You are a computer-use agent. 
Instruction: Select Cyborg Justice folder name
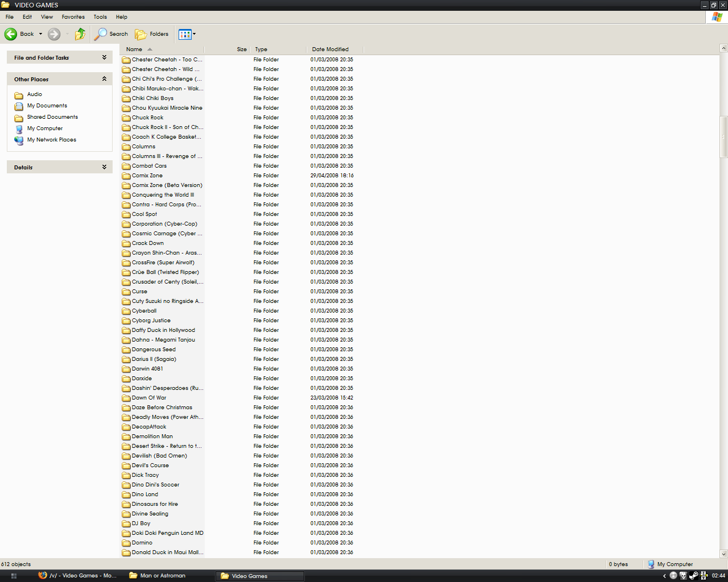coord(151,321)
